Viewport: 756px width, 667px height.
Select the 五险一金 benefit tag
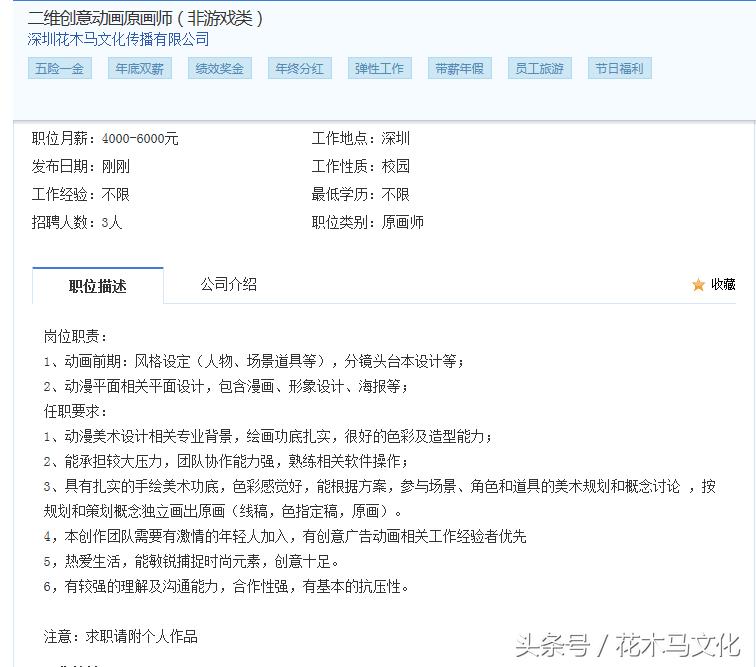click(60, 68)
